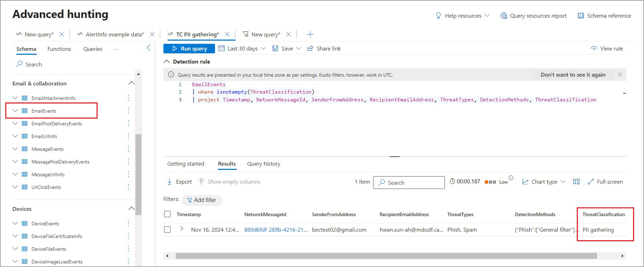Sort by the ThreatTypes column header

(460, 214)
